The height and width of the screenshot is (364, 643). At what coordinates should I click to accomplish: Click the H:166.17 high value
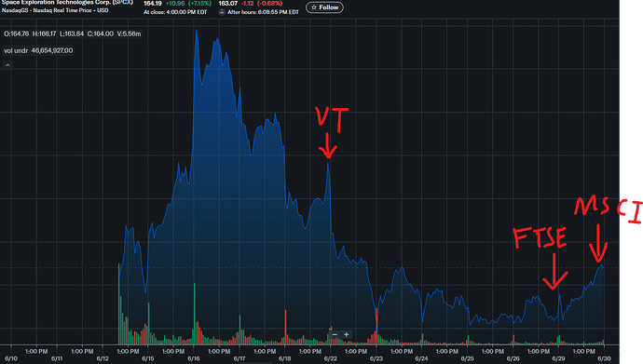click(x=45, y=34)
